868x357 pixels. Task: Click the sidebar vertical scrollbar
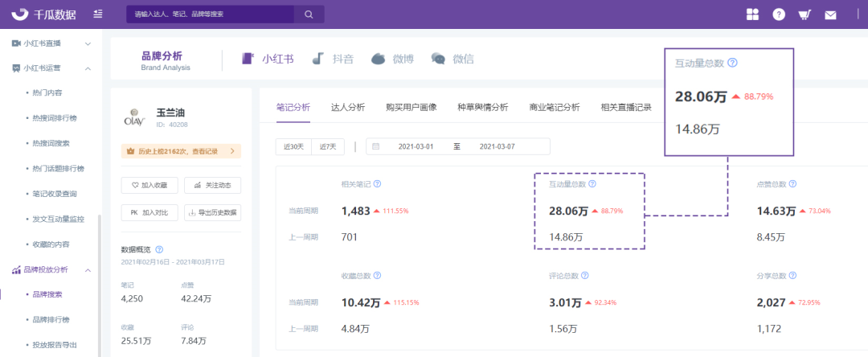[100, 285]
